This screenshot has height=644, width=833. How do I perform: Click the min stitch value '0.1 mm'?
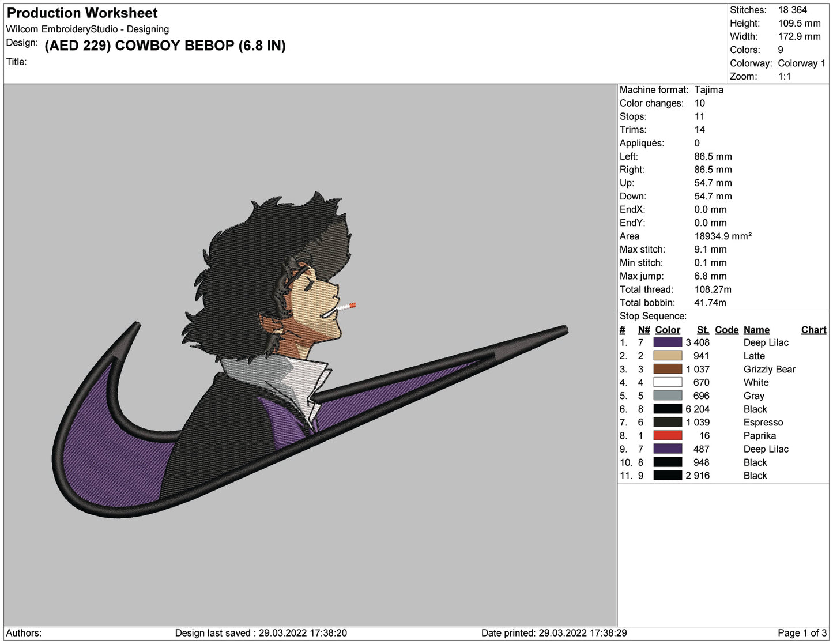tap(710, 262)
